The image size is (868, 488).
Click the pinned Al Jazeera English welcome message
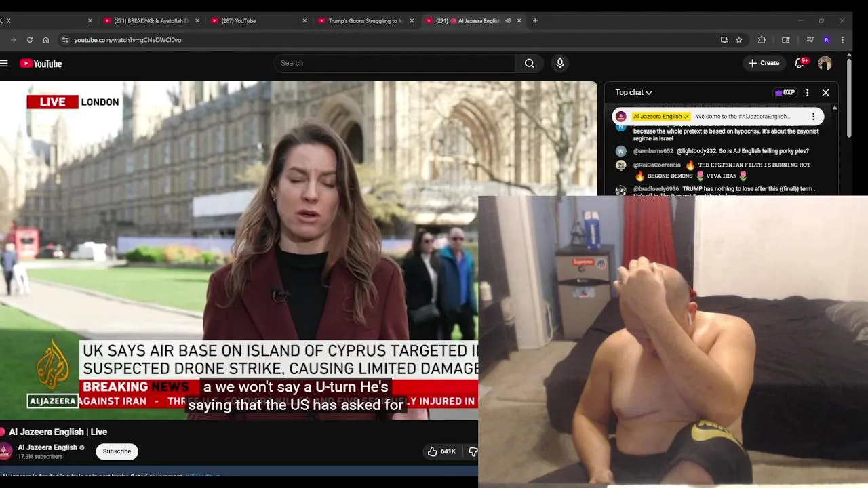click(717, 117)
